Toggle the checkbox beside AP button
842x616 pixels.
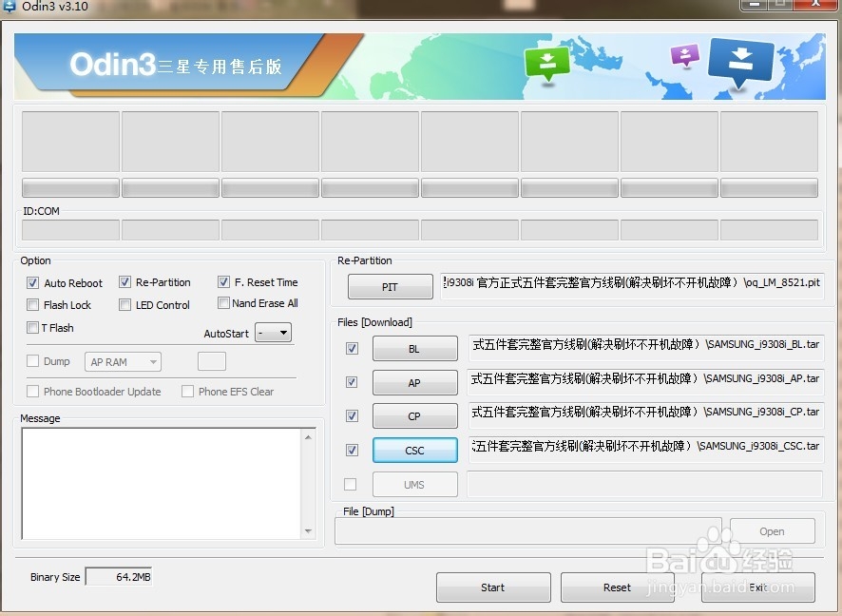352,382
